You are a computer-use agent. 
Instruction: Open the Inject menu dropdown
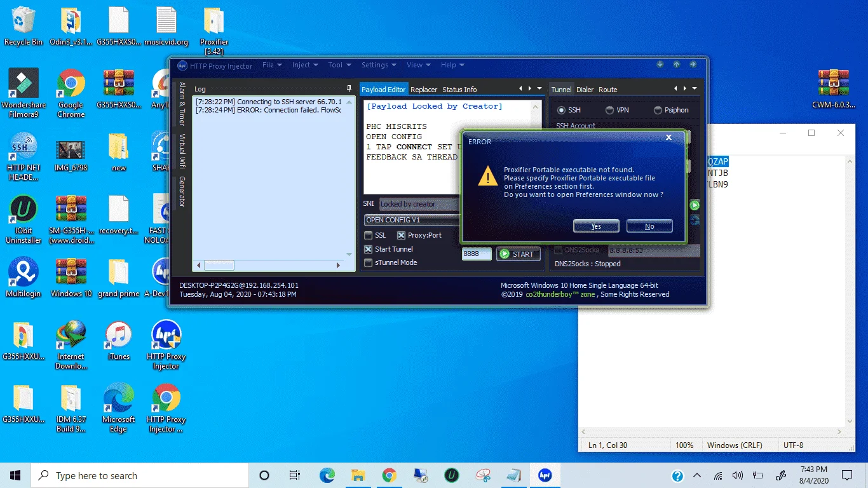tap(305, 65)
